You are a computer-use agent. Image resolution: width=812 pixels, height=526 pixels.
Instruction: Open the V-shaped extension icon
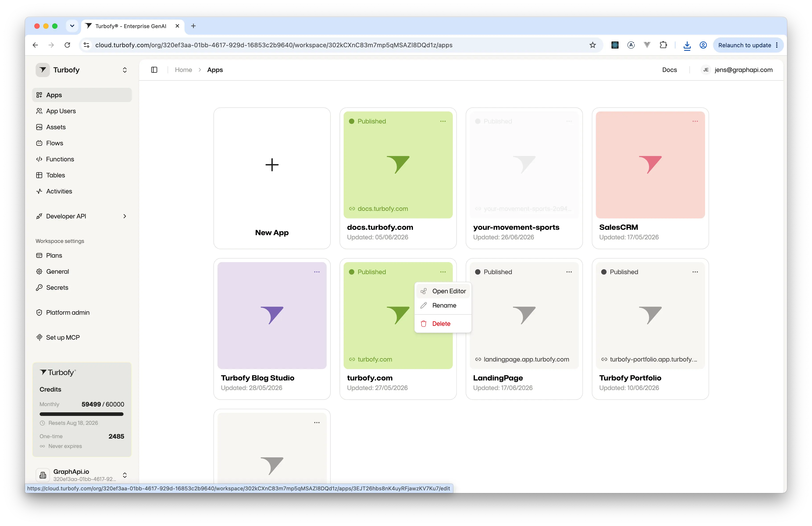point(647,45)
